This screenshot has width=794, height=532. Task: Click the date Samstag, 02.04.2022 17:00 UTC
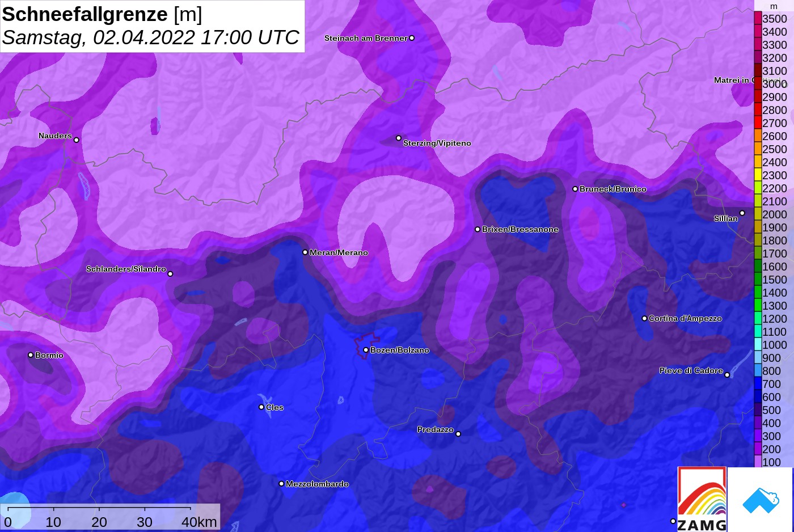pyautogui.click(x=150, y=37)
